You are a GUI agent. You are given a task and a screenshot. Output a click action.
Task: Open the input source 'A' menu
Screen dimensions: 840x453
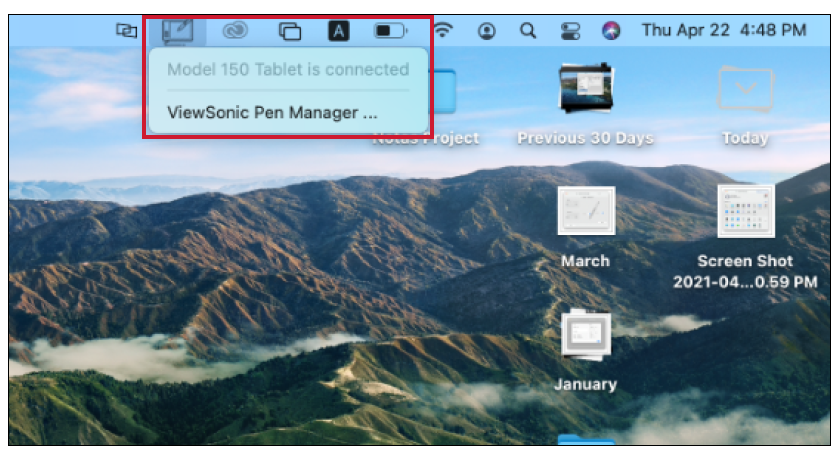(339, 32)
